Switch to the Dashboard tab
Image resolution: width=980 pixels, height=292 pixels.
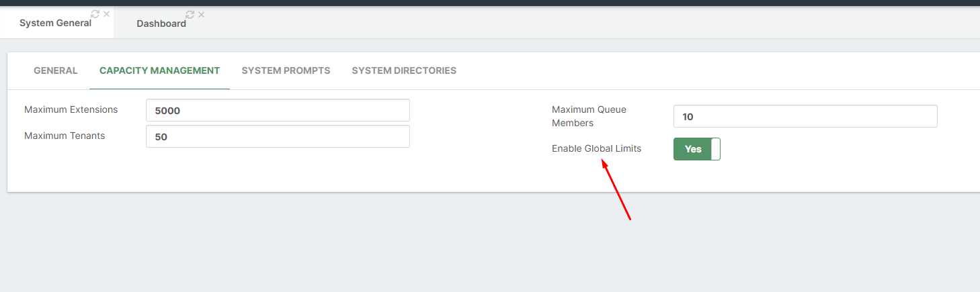click(161, 23)
